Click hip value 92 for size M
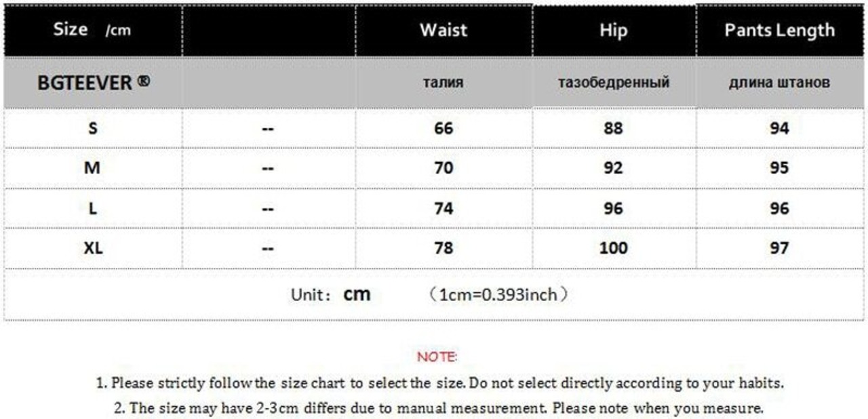The width and height of the screenshot is (868, 419). pos(613,167)
